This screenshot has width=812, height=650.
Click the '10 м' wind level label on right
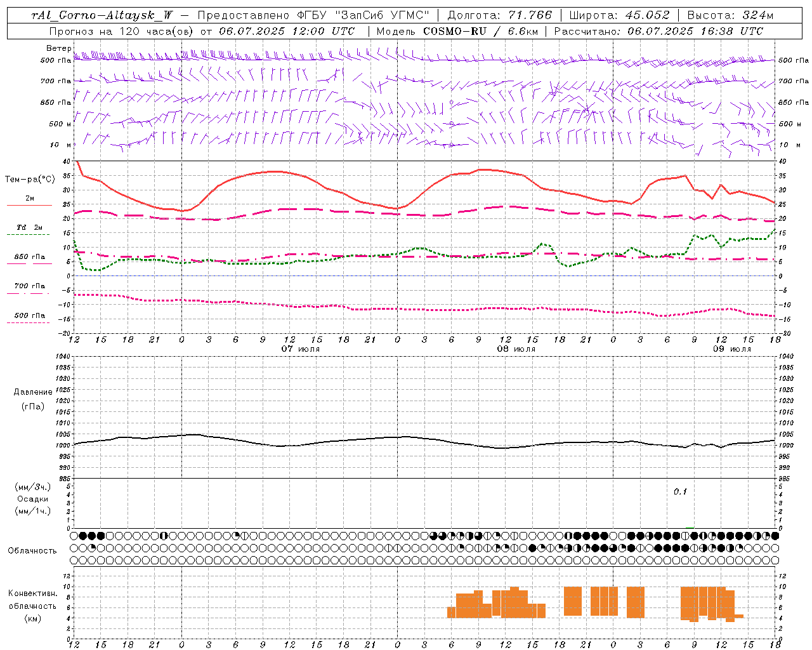pyautogui.click(x=790, y=145)
